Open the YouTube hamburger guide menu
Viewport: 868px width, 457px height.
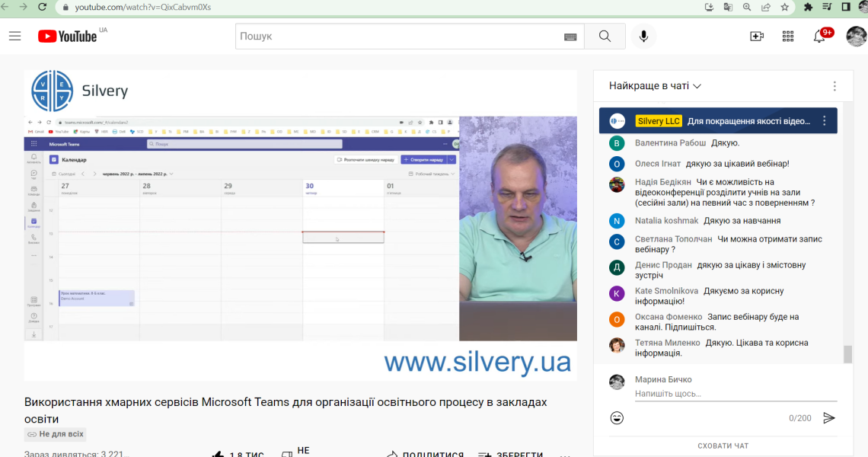pos(15,37)
